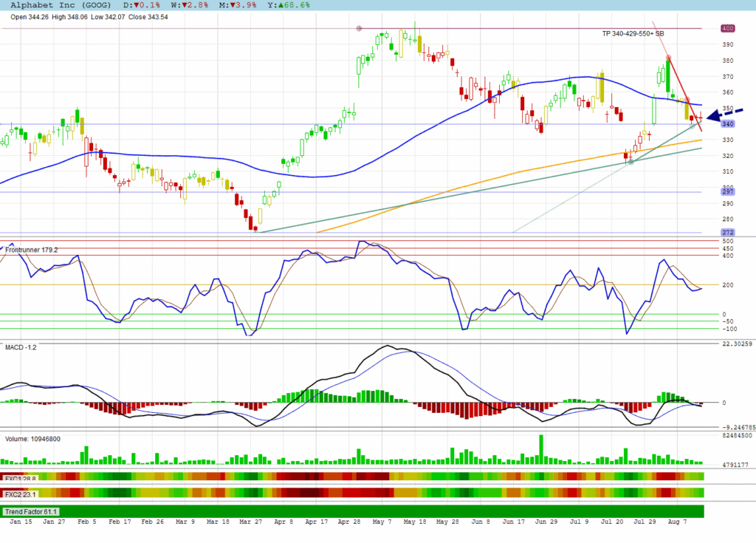Click the MACD -1.2 indicator label
The height and width of the screenshot is (543, 756).
21,347
